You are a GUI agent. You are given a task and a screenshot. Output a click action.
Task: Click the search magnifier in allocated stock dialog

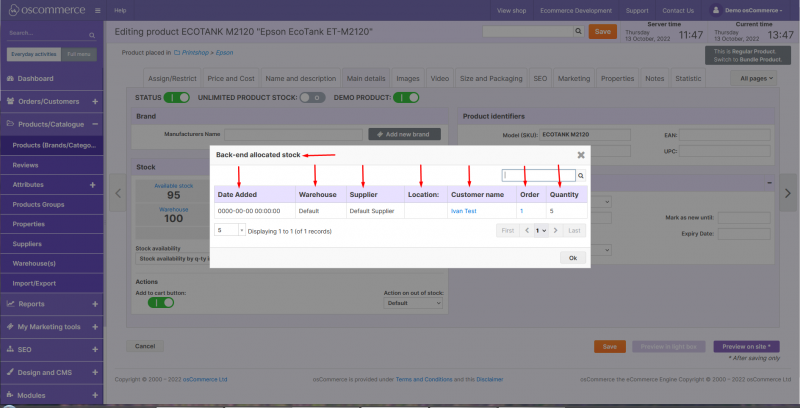tap(580, 175)
